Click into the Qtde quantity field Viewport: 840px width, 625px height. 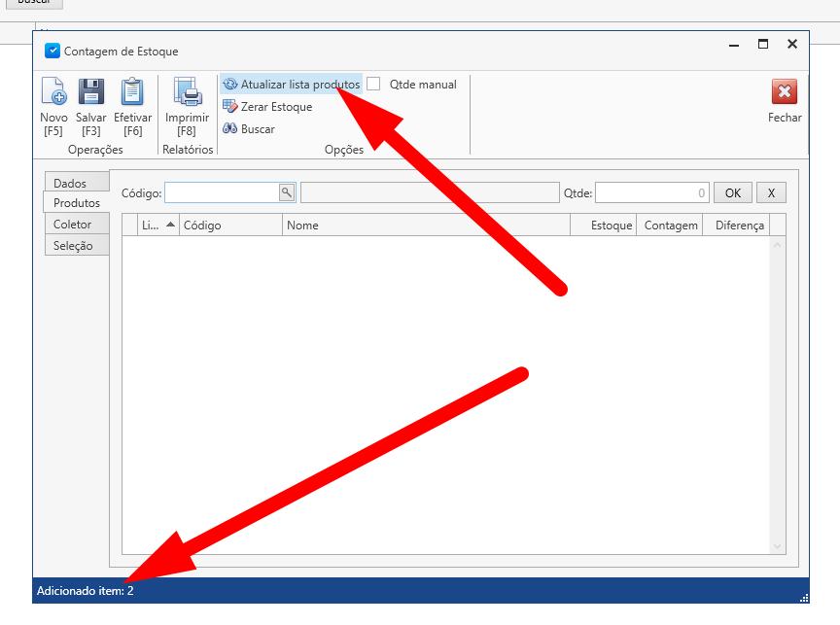point(650,192)
